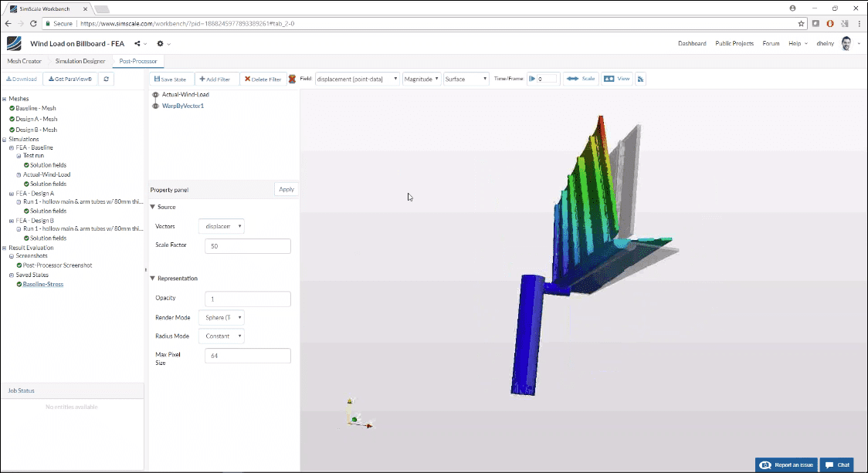This screenshot has height=473, width=868.
Task: Click Apply in the Property panel
Action: pyautogui.click(x=286, y=189)
